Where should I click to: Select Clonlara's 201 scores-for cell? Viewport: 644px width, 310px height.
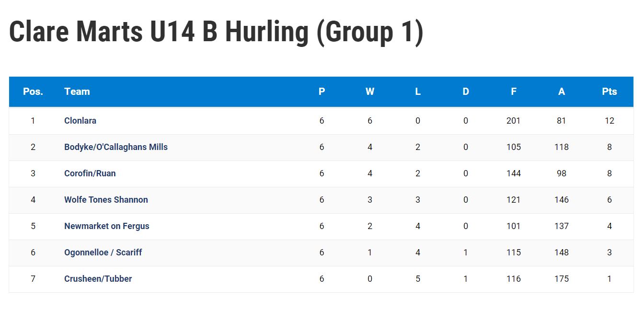[x=514, y=121]
